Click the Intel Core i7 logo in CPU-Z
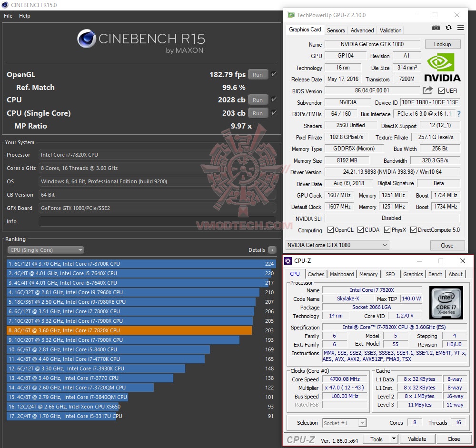The image size is (476, 448). [x=446, y=302]
